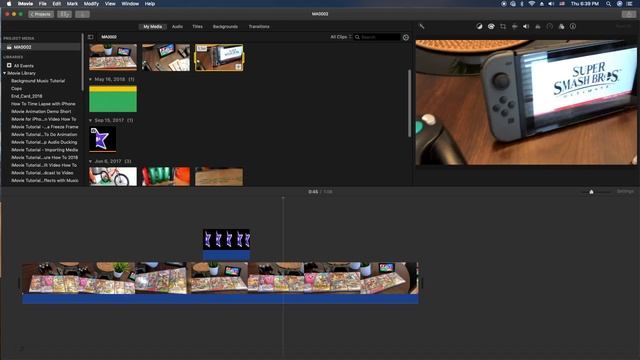Switch to the Transitions tab
This screenshot has height=360, width=640.
pyautogui.click(x=259, y=27)
